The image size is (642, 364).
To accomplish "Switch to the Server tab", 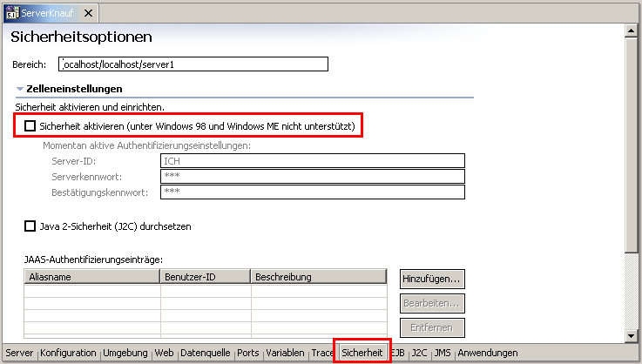I will click(19, 353).
